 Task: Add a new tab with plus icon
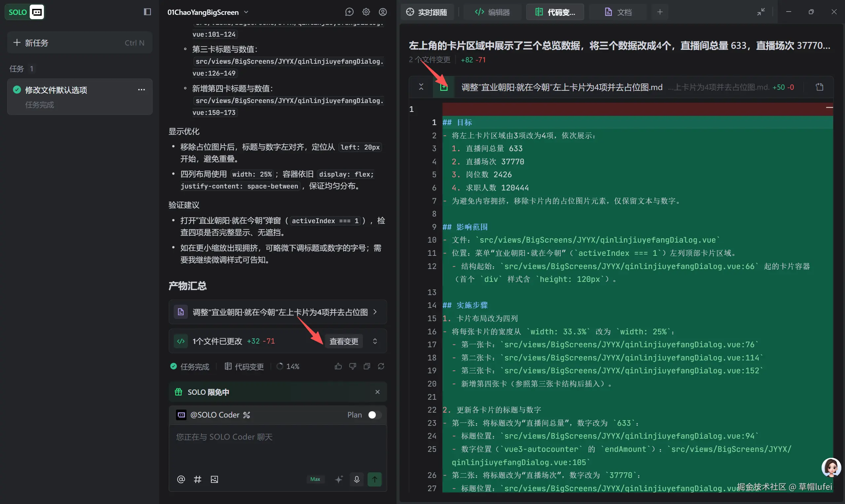660,12
